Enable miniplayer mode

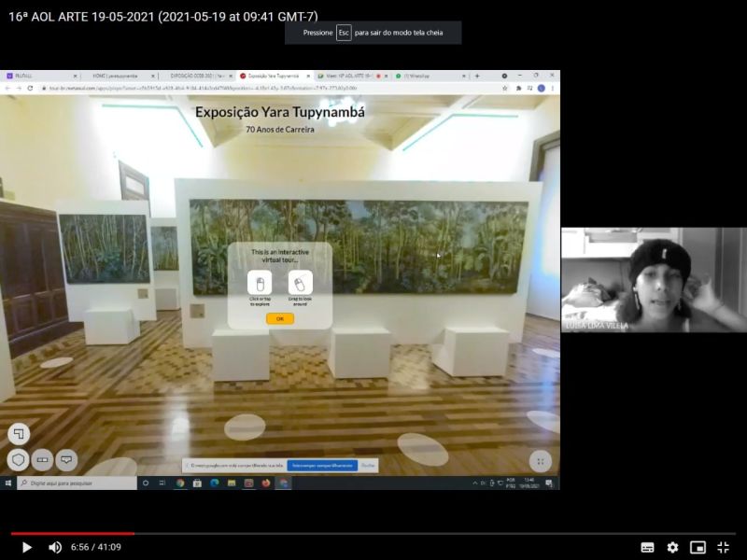(698, 547)
